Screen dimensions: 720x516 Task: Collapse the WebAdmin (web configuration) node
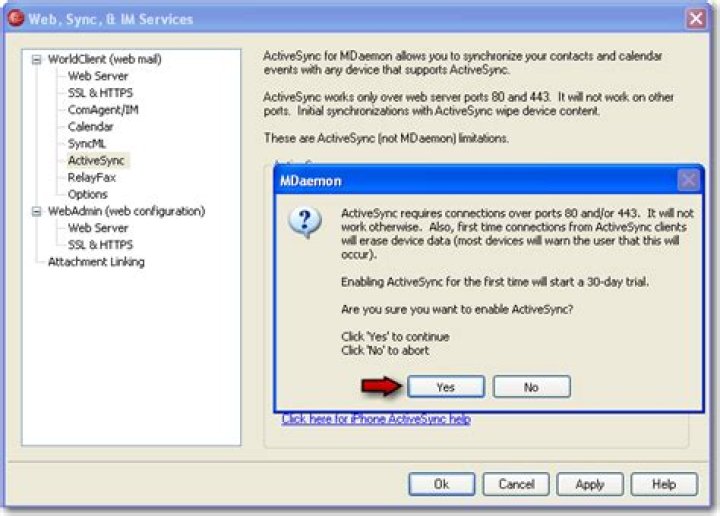[x=36, y=212]
